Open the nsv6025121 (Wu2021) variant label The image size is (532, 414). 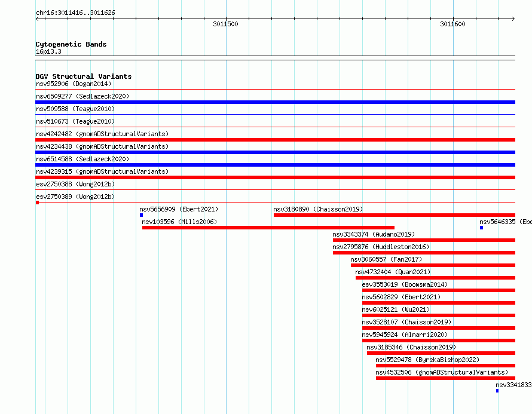point(396,309)
